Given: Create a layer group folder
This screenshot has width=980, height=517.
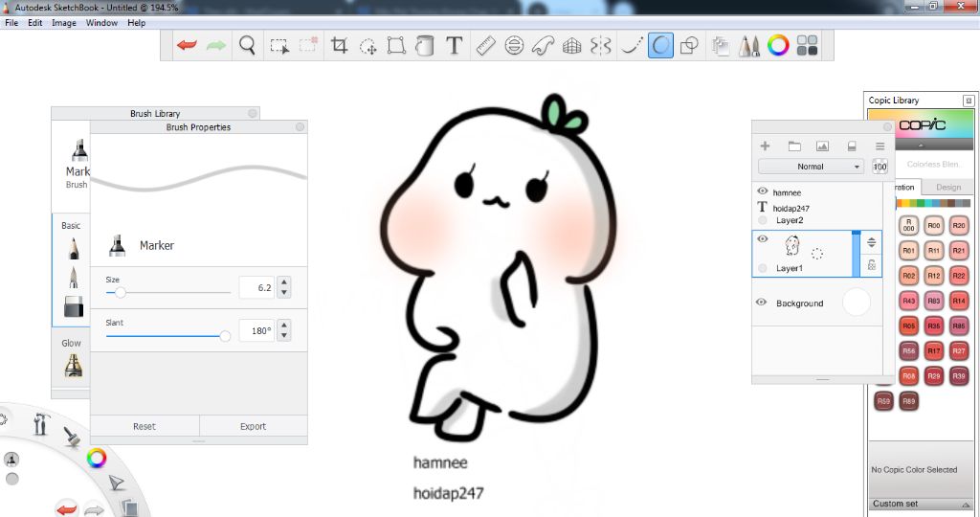Looking at the screenshot, I should [x=794, y=146].
